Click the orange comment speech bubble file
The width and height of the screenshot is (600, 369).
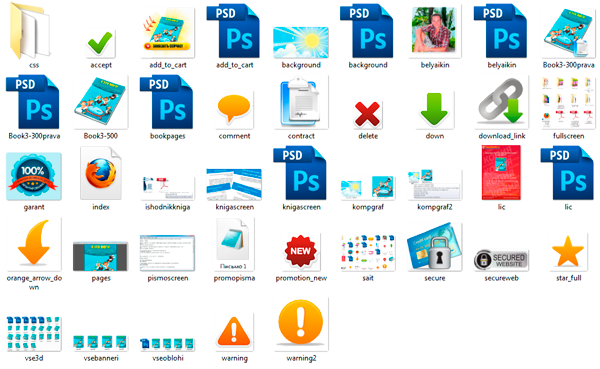[234, 109]
